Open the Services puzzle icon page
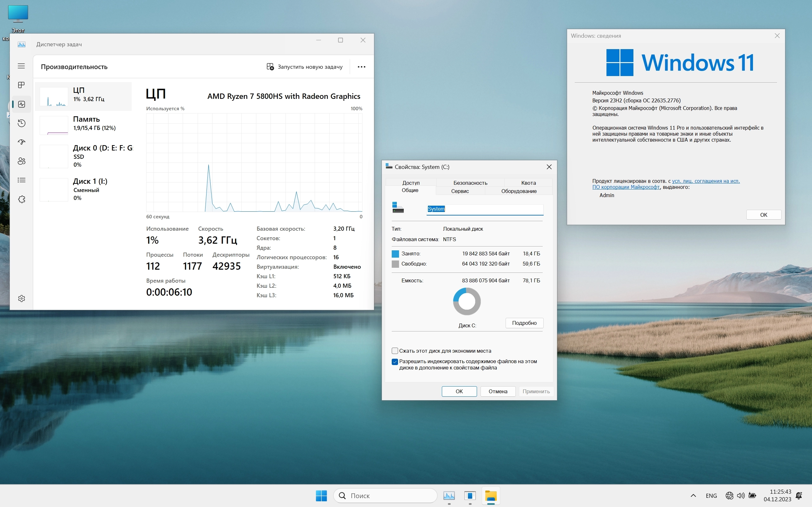Screen dimensions: 812x507 22,200
